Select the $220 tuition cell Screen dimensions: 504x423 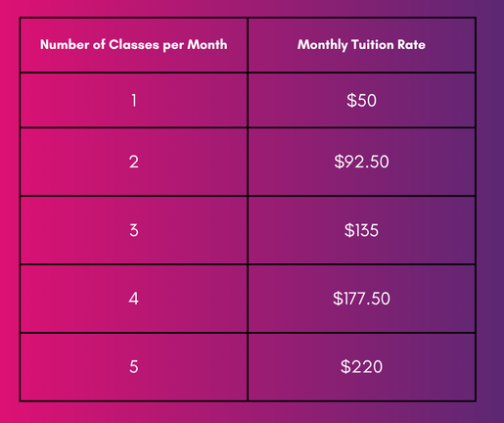click(361, 367)
